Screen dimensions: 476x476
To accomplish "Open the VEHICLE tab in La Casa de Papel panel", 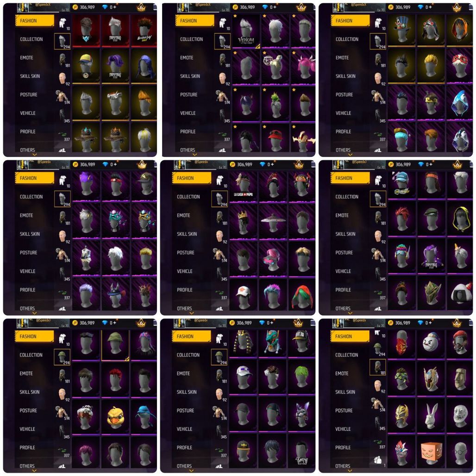I will (185, 271).
